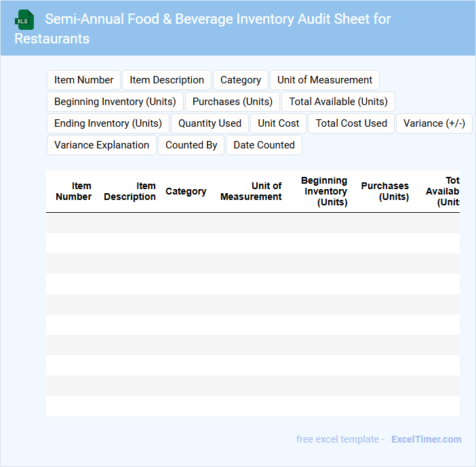
Task: Click the Counted By tag
Action: coord(191,145)
